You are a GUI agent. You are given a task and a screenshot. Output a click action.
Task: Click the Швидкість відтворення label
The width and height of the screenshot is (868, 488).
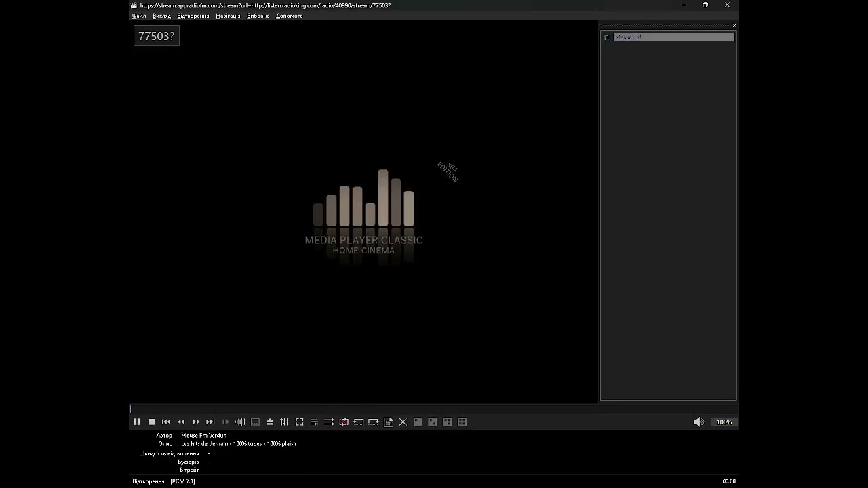pyautogui.click(x=169, y=453)
